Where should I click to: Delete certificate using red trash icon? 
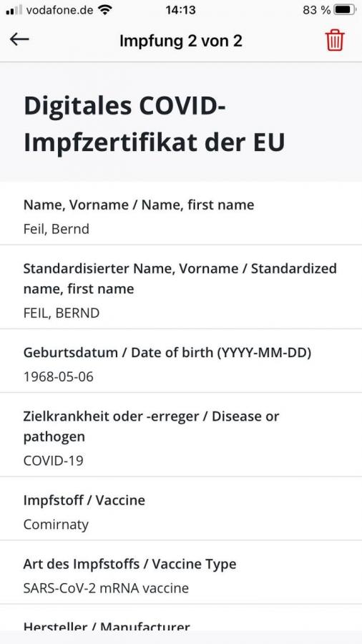point(335,40)
